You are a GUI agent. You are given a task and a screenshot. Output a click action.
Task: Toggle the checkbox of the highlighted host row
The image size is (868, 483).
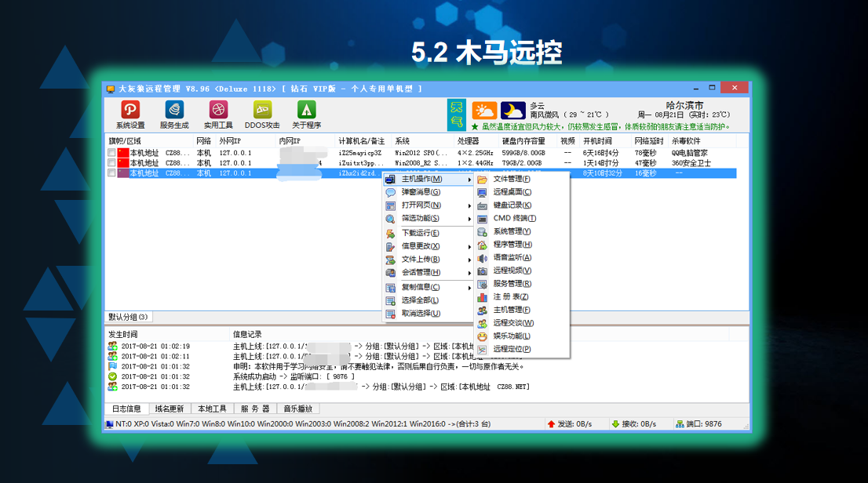[112, 173]
